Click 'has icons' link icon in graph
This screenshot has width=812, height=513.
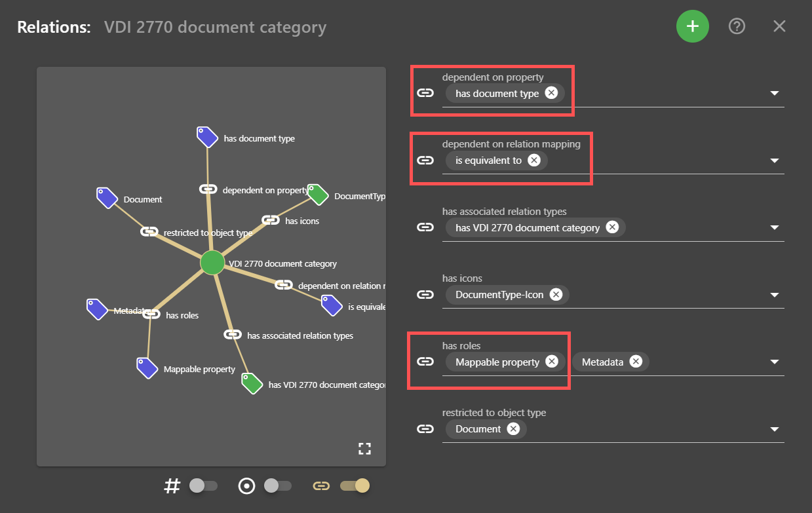[271, 220]
